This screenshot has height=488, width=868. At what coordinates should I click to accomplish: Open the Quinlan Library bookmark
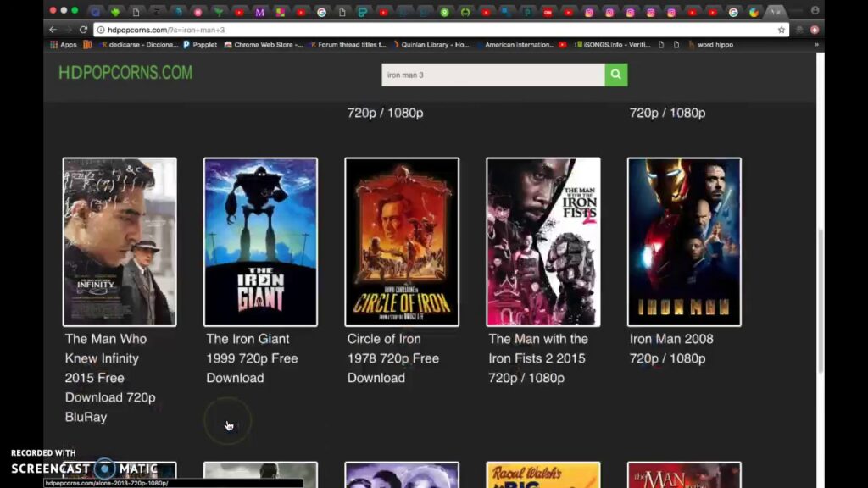point(431,45)
